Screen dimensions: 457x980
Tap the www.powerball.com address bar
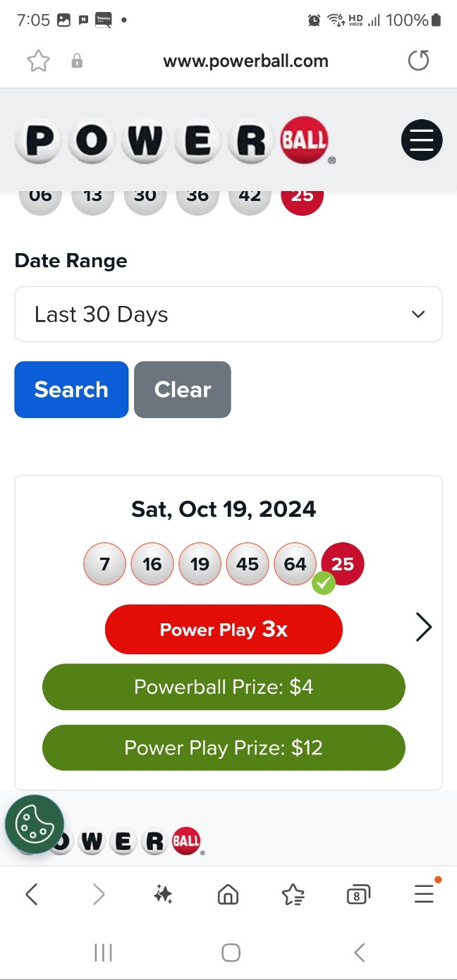[x=245, y=61]
